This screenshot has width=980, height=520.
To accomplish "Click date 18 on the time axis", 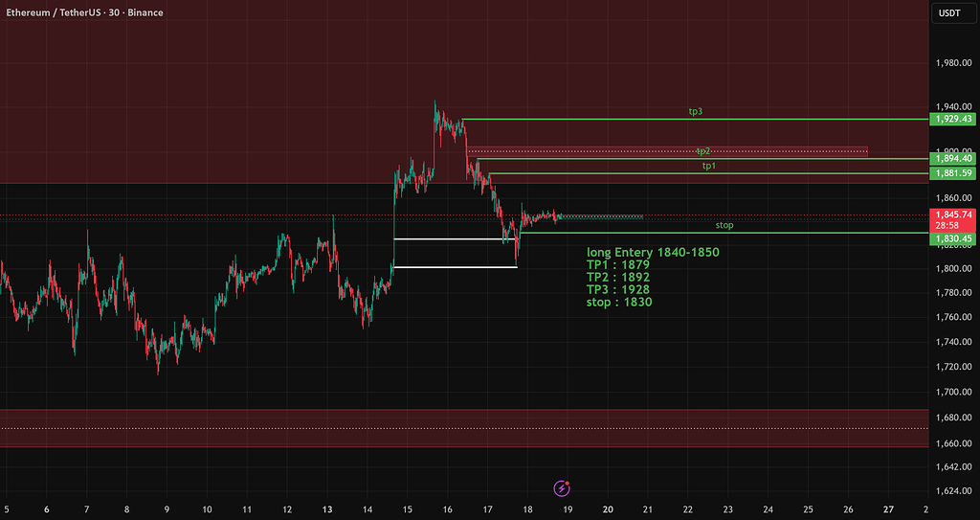I will (x=527, y=509).
